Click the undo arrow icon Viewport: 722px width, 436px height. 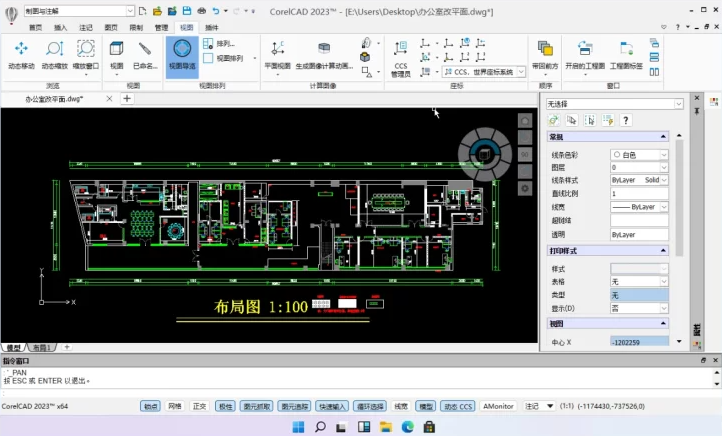coord(216,11)
